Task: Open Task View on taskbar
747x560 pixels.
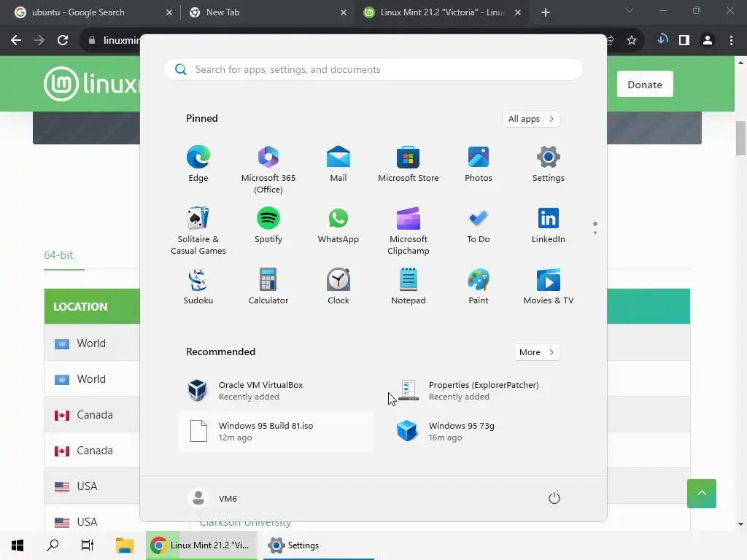Action: [x=88, y=545]
